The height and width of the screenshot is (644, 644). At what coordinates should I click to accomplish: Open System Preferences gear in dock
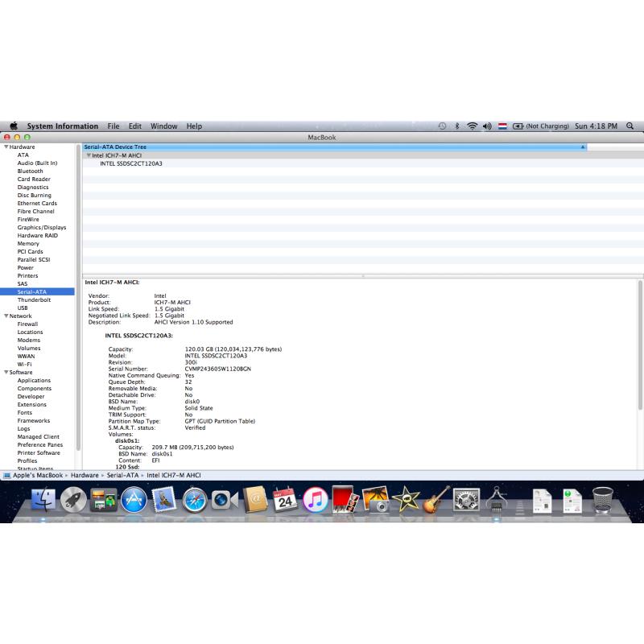466,500
